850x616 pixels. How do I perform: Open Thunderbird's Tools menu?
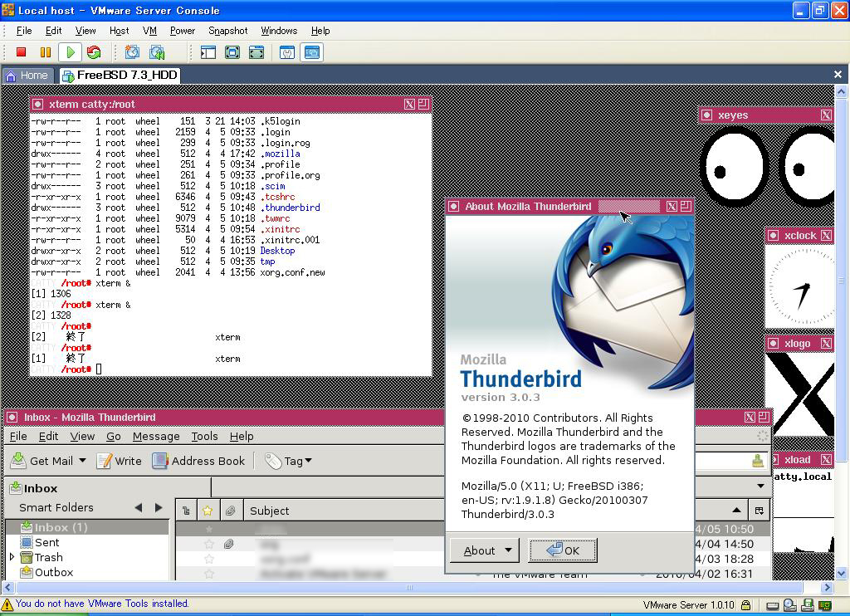point(204,436)
